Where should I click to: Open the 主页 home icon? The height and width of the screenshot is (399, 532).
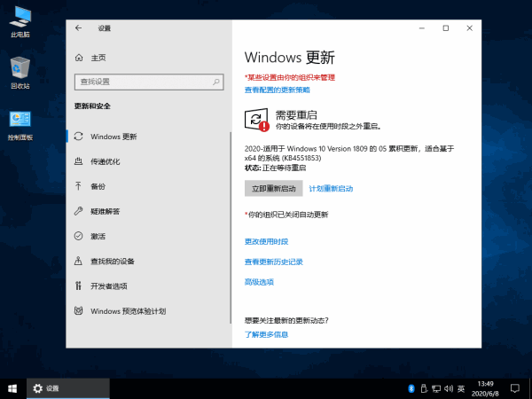click(x=79, y=58)
